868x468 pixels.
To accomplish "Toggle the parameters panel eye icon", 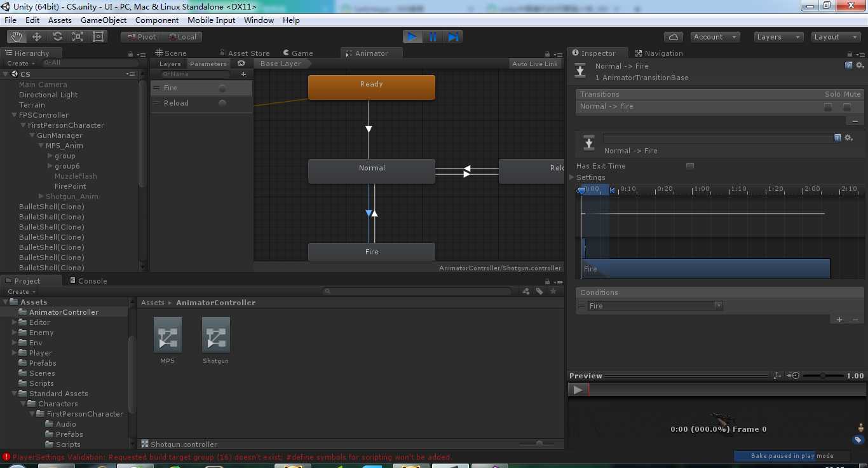I will click(241, 64).
